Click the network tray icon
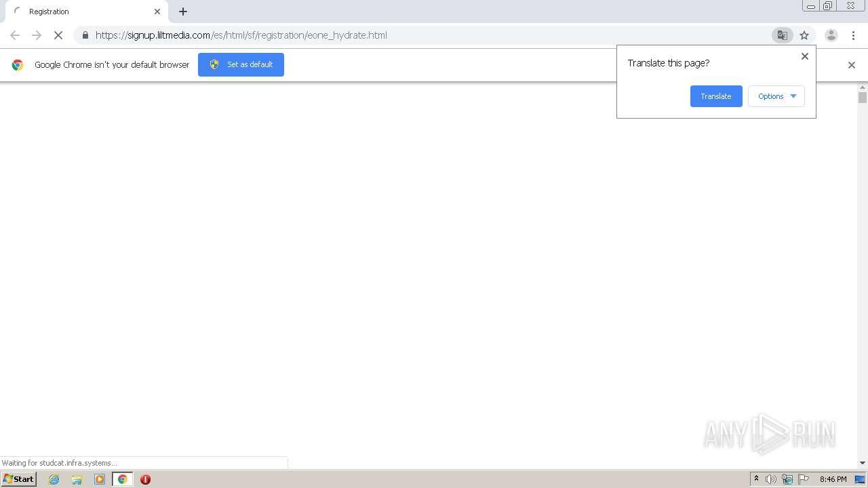Image resolution: width=868 pixels, height=488 pixels. point(787,479)
